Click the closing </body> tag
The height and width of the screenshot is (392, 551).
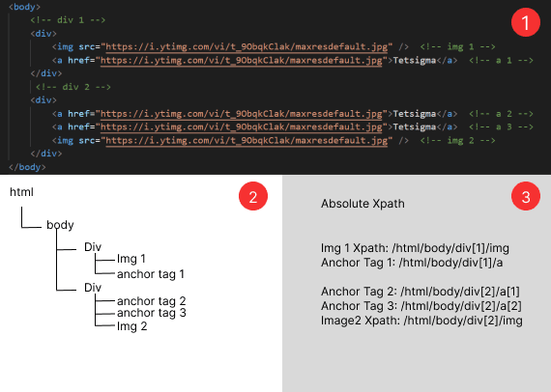click(27, 167)
